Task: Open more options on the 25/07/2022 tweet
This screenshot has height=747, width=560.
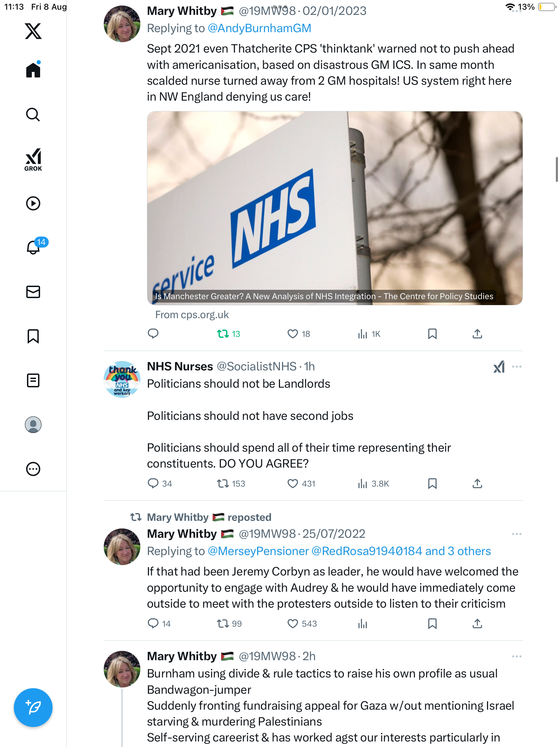Action: coord(516,534)
